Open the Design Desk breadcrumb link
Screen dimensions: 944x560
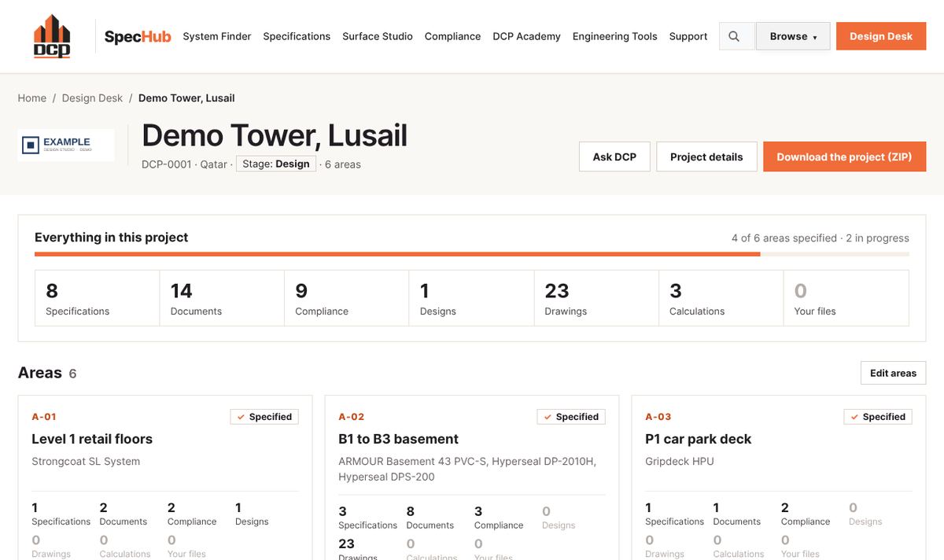click(92, 98)
